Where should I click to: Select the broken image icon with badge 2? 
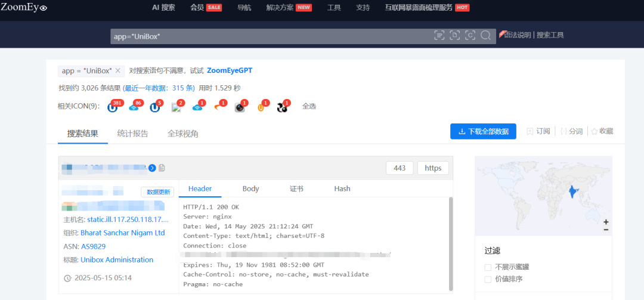(176, 108)
